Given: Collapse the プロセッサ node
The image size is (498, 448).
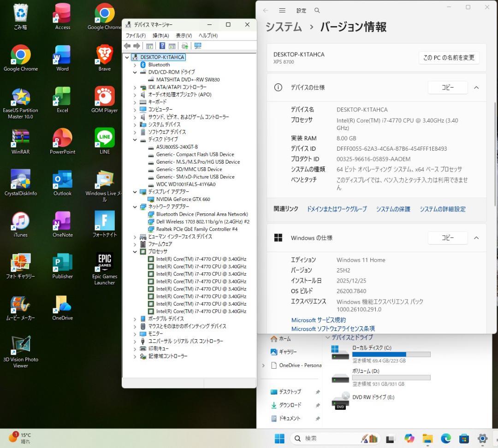Looking at the screenshot, I should point(135,252).
